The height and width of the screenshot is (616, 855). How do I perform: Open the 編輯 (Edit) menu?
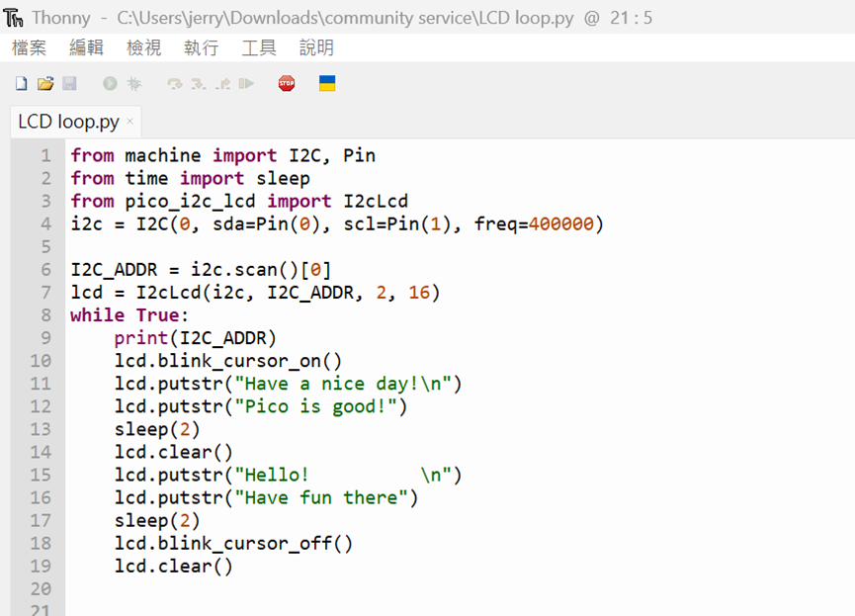[87, 48]
